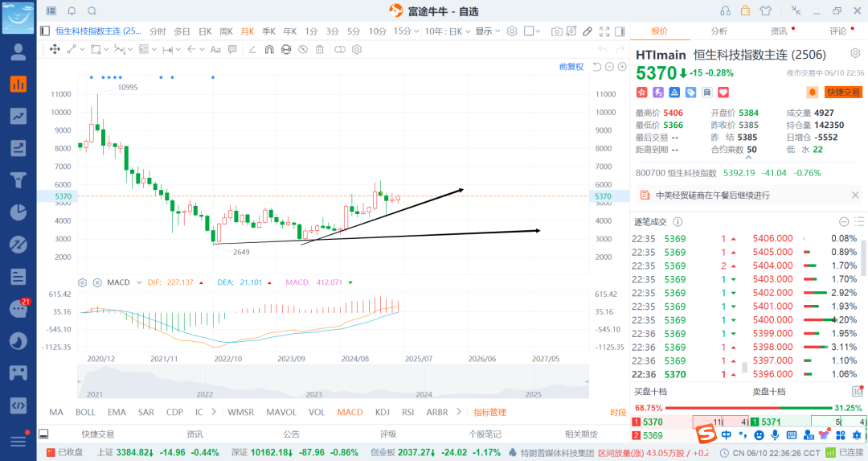Expand the rectangle shape tool dropdown

[106, 49]
